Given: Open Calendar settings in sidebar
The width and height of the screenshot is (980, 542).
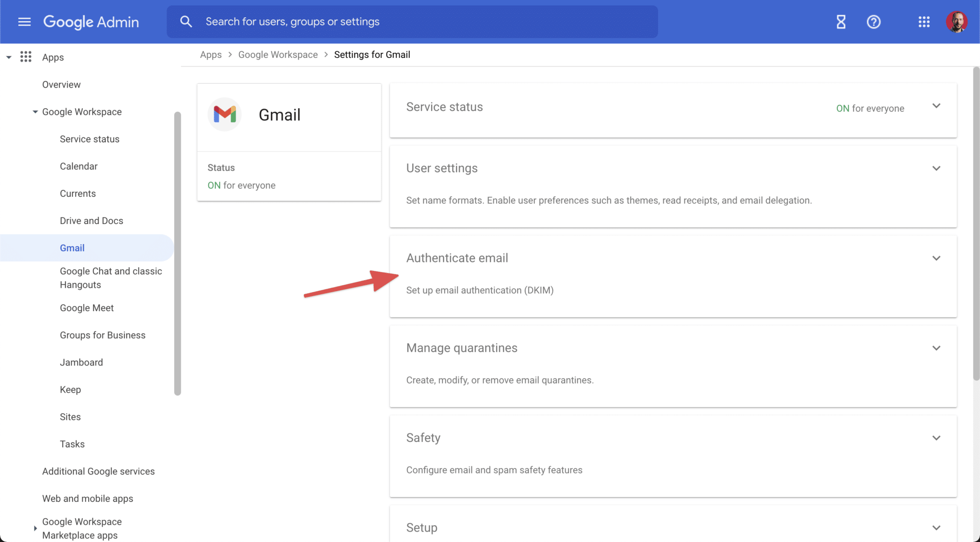Looking at the screenshot, I should tap(78, 166).
